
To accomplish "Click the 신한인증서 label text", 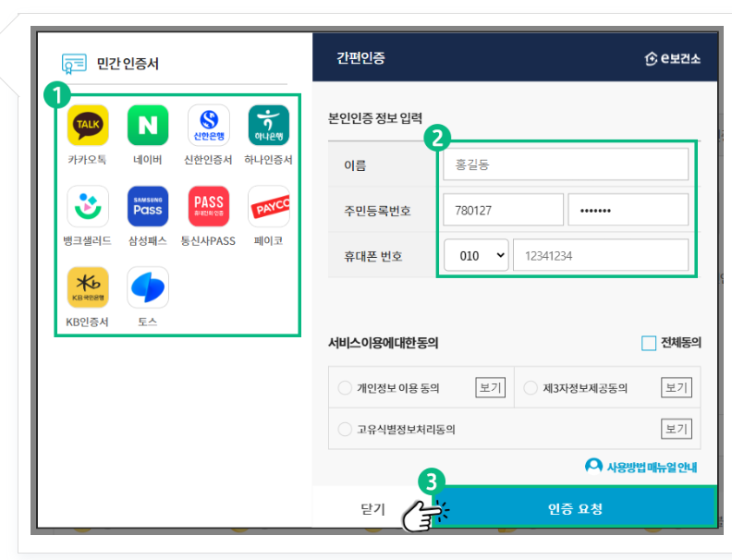I will point(208,160).
